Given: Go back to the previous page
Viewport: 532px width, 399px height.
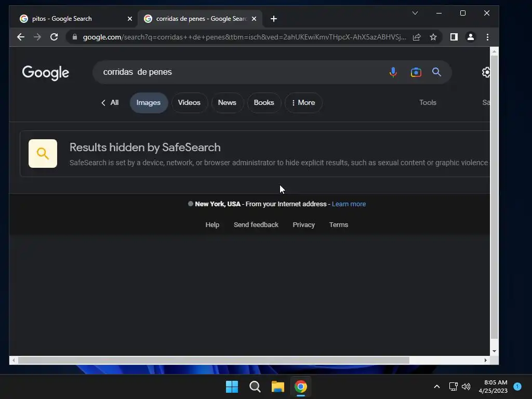Looking at the screenshot, I should (21, 37).
